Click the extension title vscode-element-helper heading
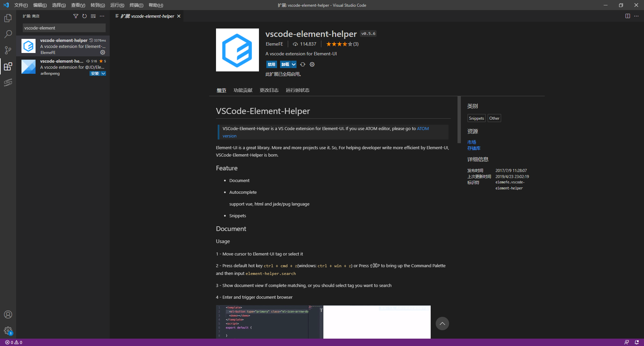This screenshot has height=346, width=644. point(311,34)
